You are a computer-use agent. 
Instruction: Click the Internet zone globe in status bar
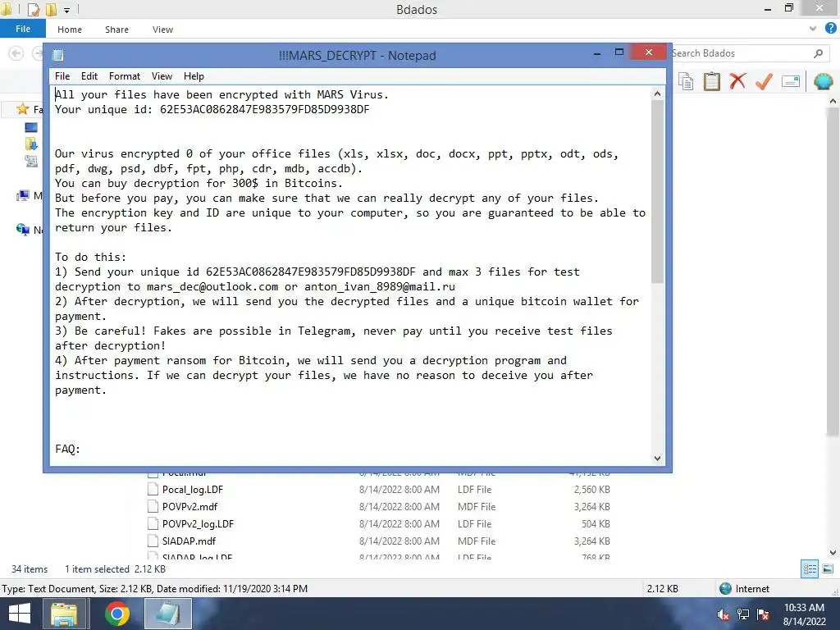(x=725, y=589)
